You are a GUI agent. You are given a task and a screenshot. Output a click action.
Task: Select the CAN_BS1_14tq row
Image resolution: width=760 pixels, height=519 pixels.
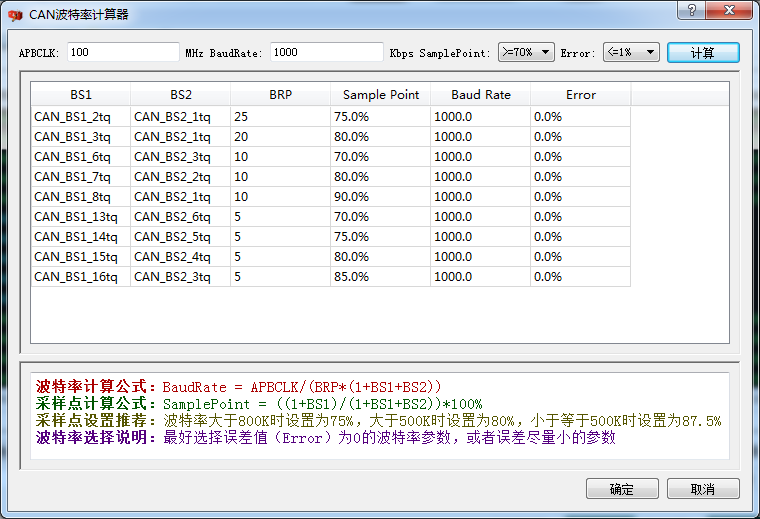(x=331, y=236)
